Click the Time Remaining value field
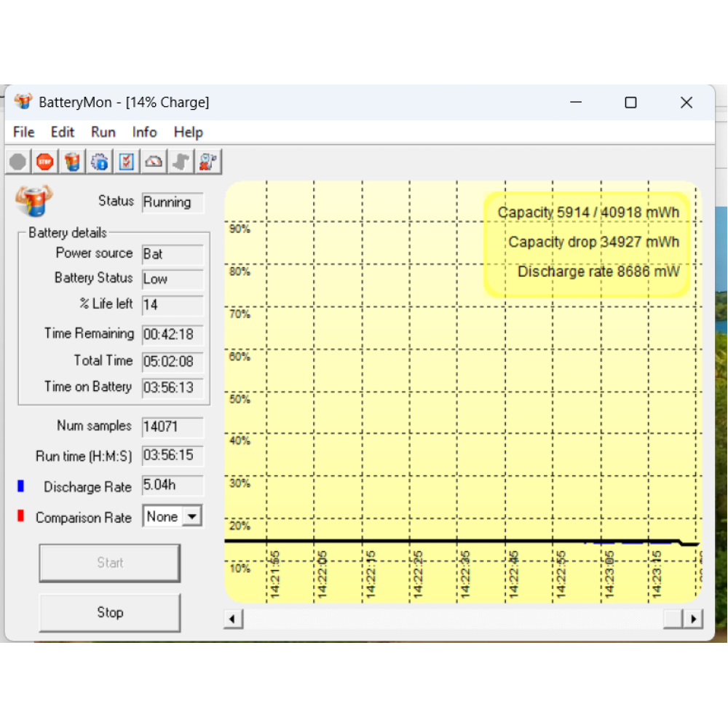Viewport: 728px width, 728px height. [x=173, y=335]
